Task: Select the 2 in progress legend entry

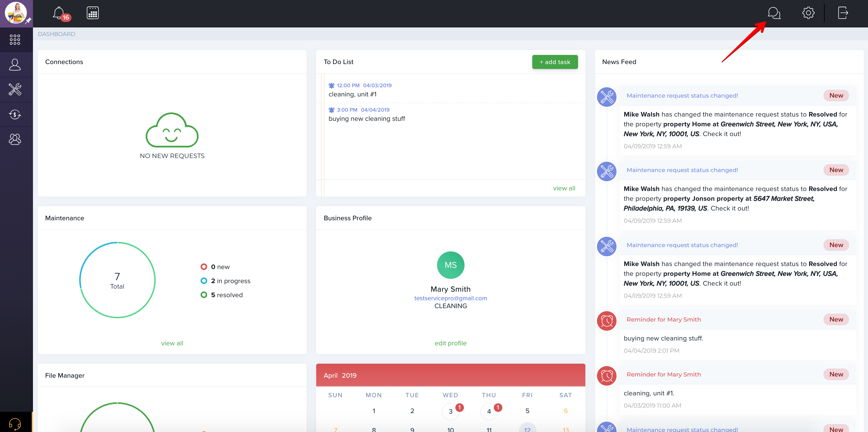Action: (226, 281)
